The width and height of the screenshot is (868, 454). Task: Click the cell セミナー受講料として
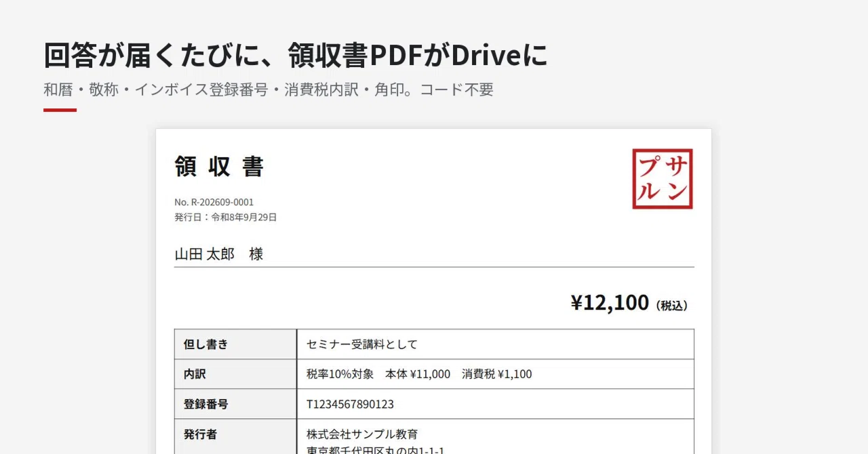pos(495,344)
